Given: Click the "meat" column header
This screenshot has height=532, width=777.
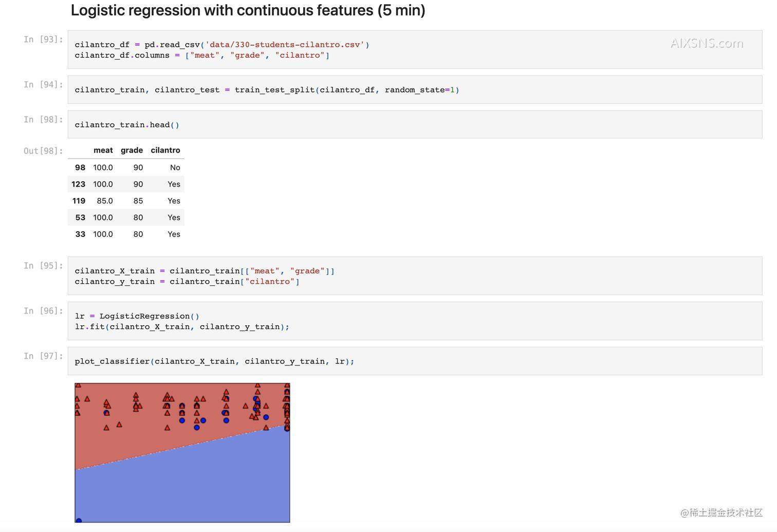Looking at the screenshot, I should point(103,151).
